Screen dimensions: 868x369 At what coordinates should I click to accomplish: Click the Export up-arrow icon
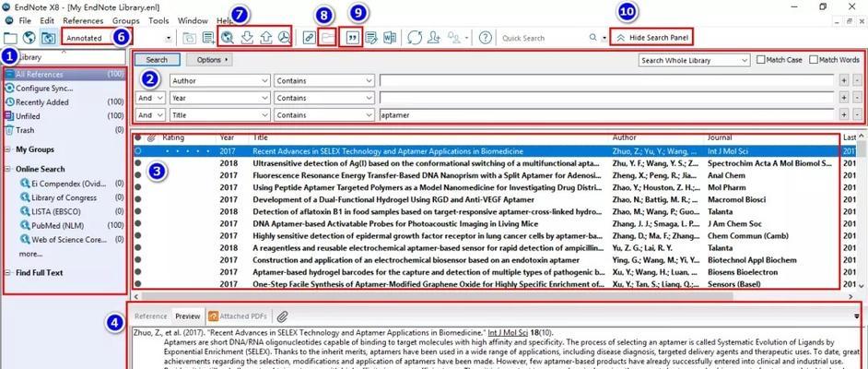265,38
